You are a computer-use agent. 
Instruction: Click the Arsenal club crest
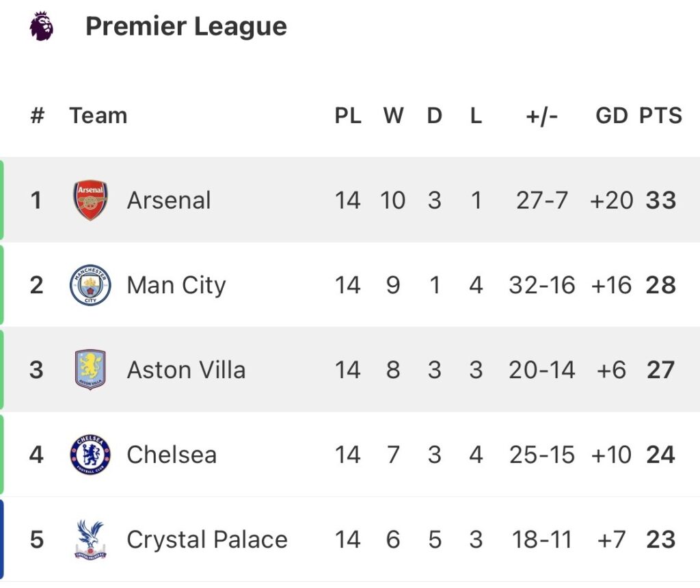pos(90,200)
